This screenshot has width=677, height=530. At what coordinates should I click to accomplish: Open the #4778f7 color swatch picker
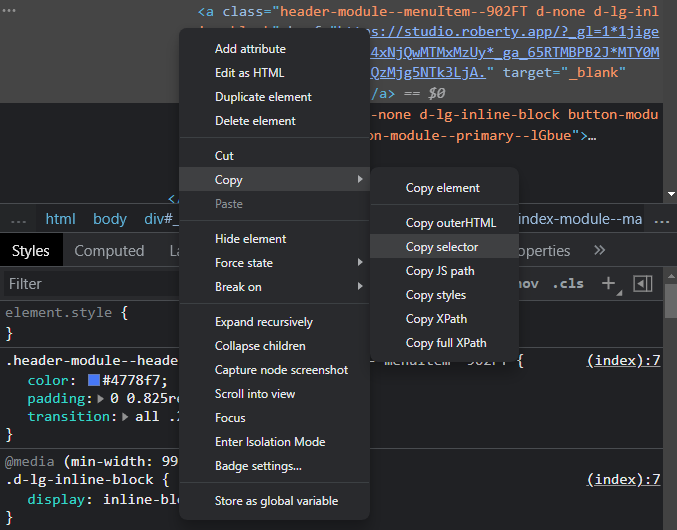[94, 381]
